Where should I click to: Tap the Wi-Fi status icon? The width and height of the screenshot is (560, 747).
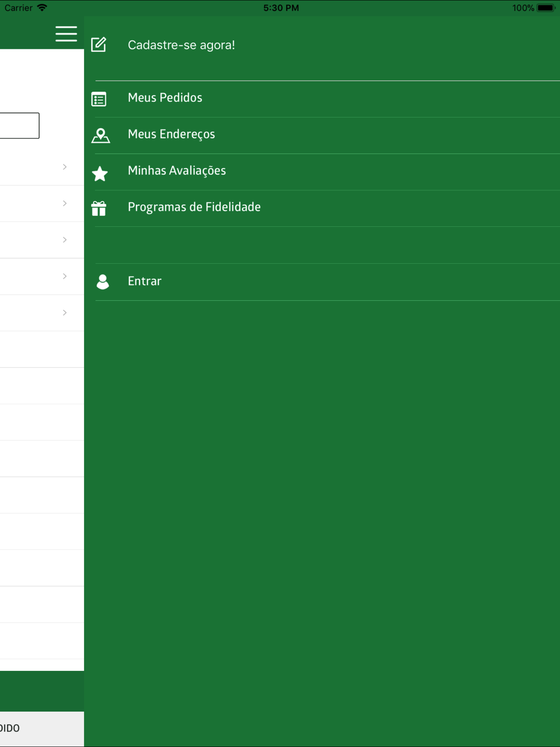click(x=42, y=8)
